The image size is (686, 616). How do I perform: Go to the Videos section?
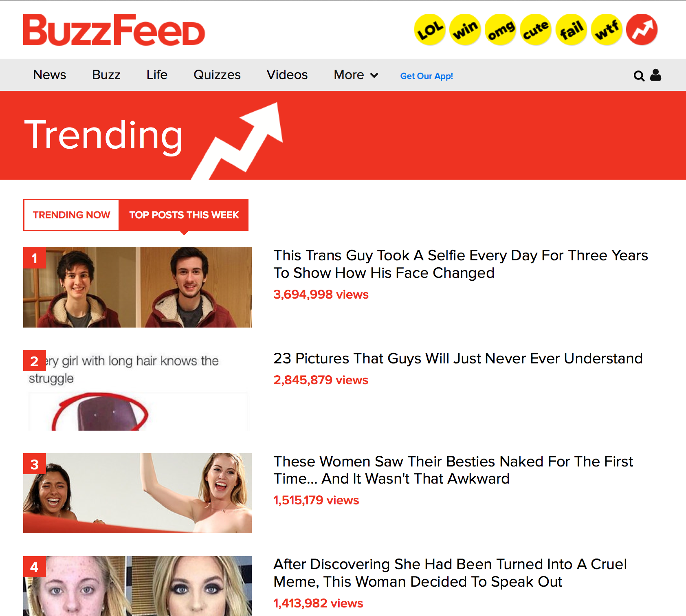tap(287, 75)
